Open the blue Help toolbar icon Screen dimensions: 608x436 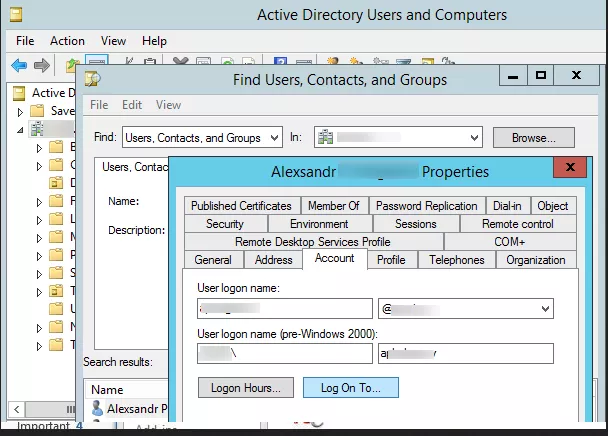click(x=280, y=61)
